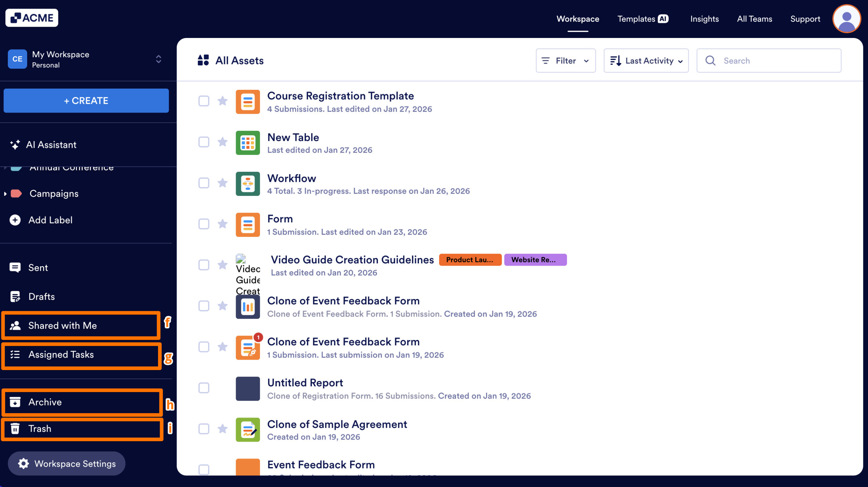Check the New Table checkbox
Screen dimensions: 868x487
point(204,142)
